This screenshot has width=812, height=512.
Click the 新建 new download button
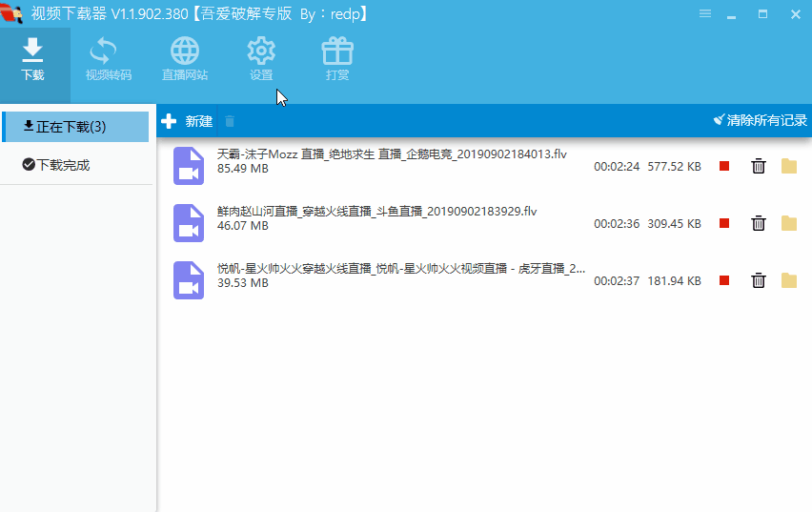point(188,121)
